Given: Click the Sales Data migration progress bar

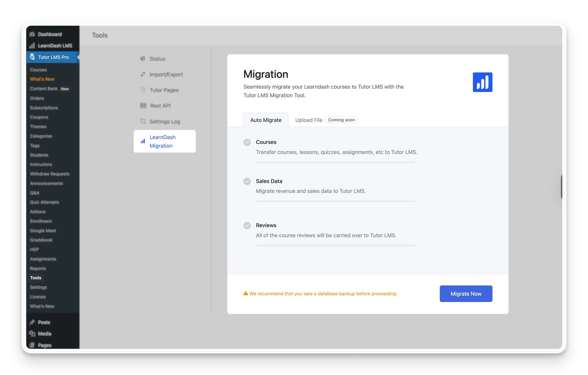Looking at the screenshot, I should [336, 201].
